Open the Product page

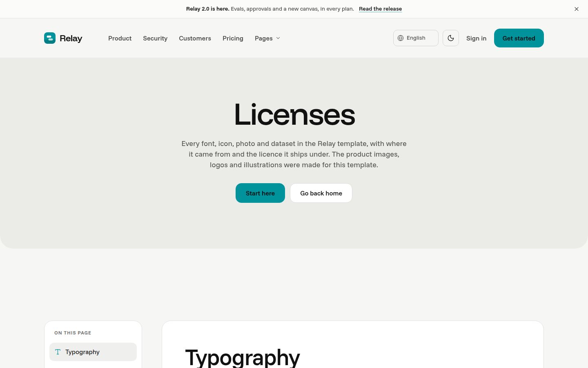pyautogui.click(x=120, y=38)
